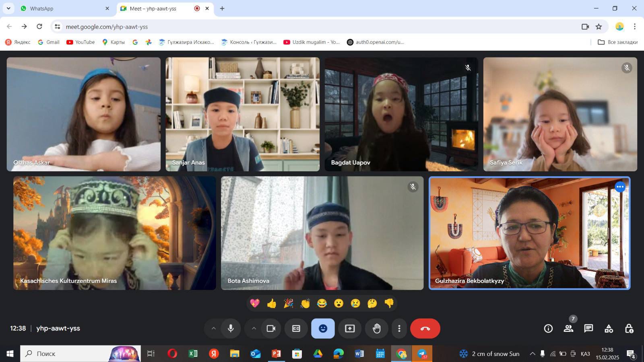The height and width of the screenshot is (362, 644).
Task: Open the YouTube bookmark
Action: pos(80,42)
